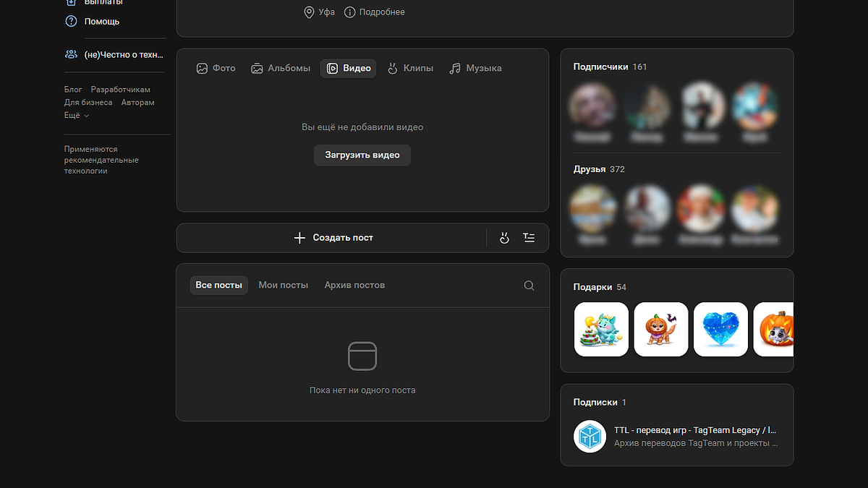868x488 pixels.
Task: Click the community people icon in sidebar
Action: [71, 55]
